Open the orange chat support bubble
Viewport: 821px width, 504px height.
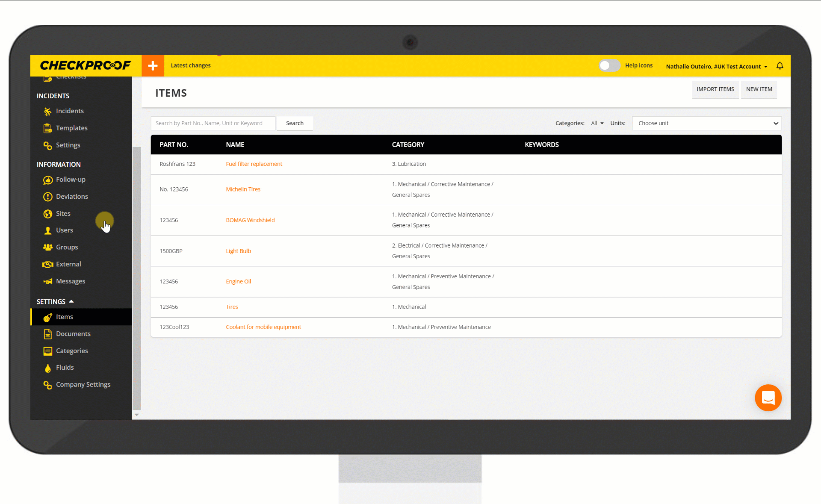(x=768, y=398)
